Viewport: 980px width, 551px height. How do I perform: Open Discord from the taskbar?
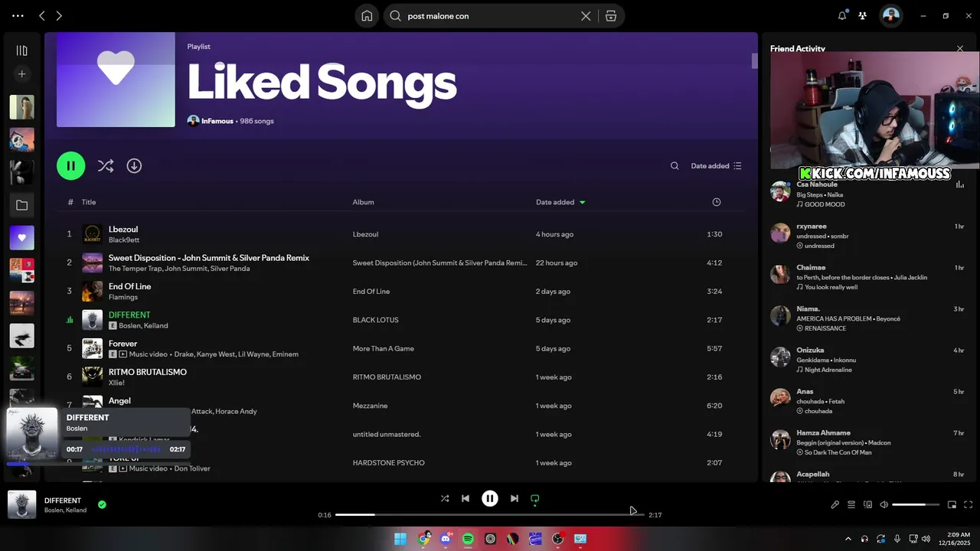pyautogui.click(x=446, y=539)
